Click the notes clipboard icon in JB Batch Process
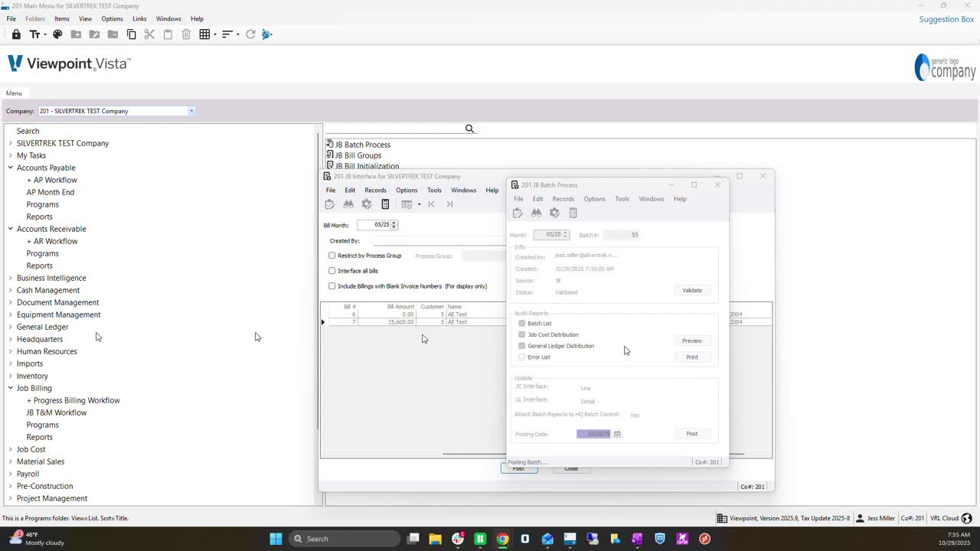This screenshot has height=551, width=980. [x=518, y=213]
